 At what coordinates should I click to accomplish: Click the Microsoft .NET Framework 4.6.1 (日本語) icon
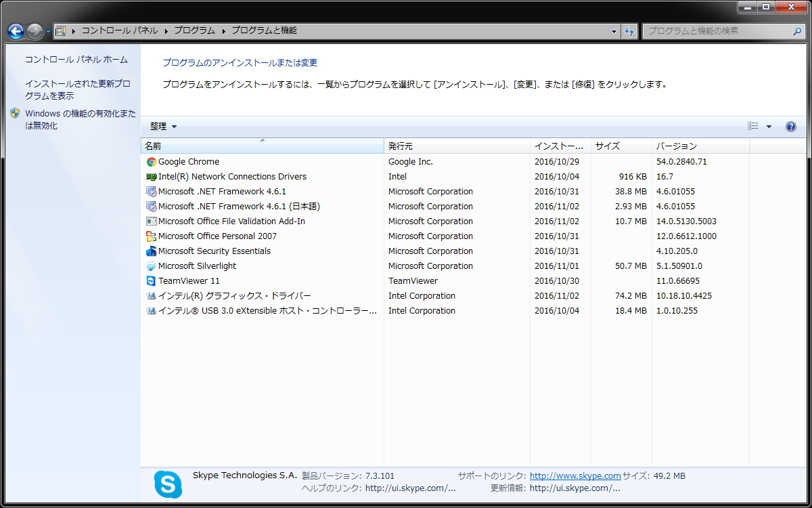(152, 207)
